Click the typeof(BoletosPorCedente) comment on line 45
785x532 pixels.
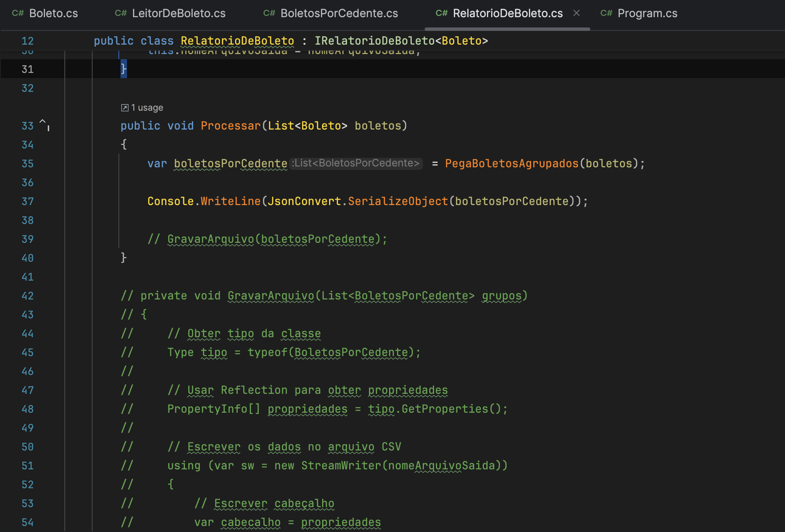point(331,352)
